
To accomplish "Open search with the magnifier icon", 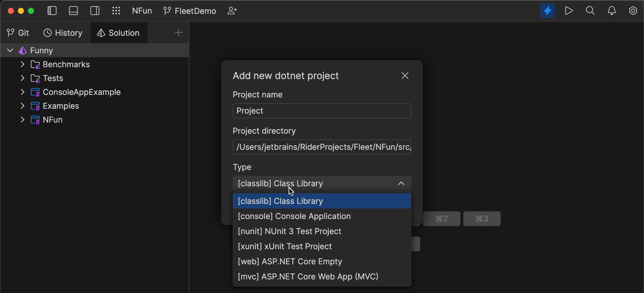I will click(590, 11).
